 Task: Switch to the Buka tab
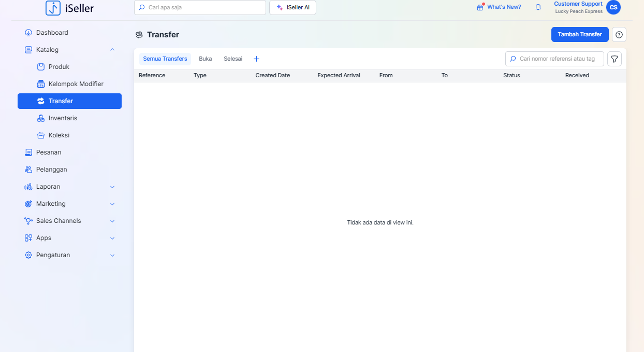click(x=205, y=59)
